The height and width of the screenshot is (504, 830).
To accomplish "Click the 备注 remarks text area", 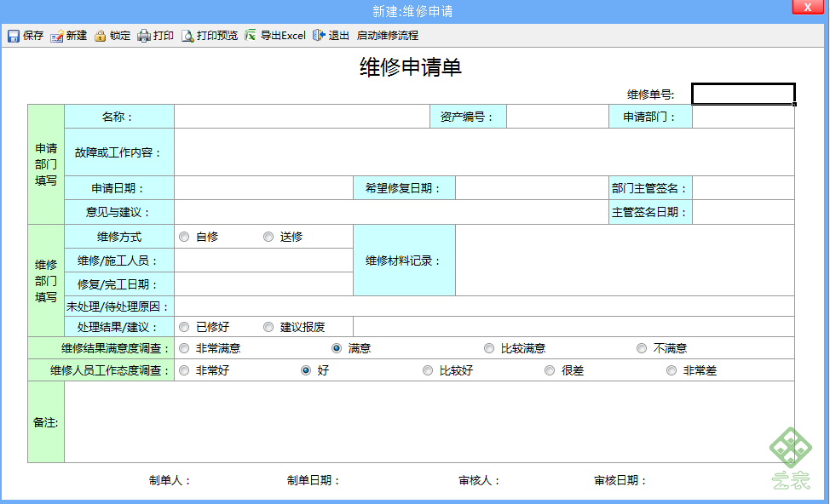I will tap(429, 422).
